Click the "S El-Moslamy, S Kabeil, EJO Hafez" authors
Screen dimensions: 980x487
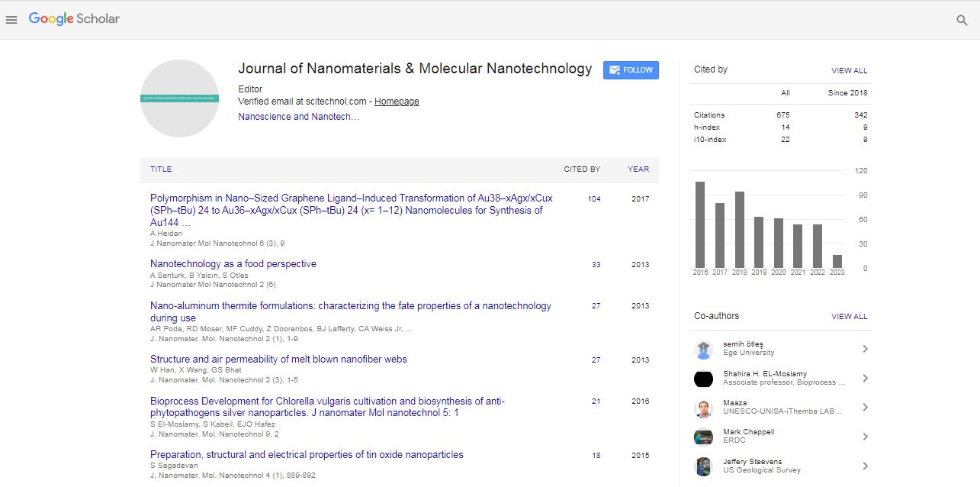[x=214, y=424]
